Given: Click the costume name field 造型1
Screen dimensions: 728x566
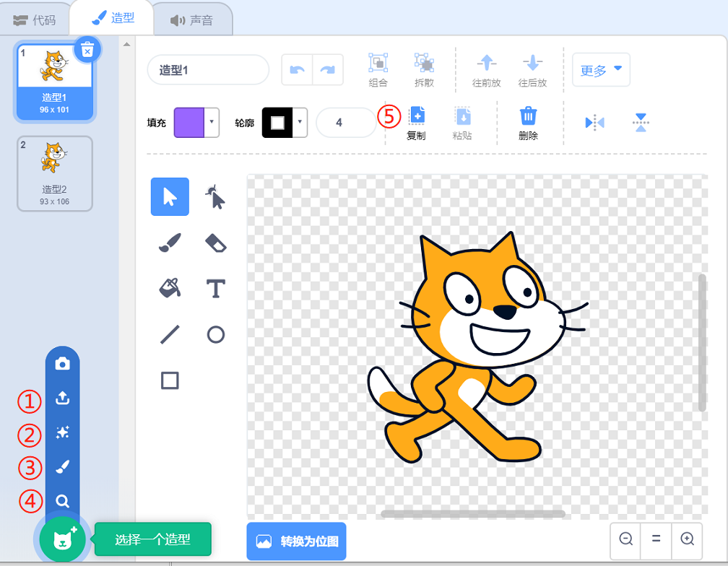Looking at the screenshot, I should [208, 70].
